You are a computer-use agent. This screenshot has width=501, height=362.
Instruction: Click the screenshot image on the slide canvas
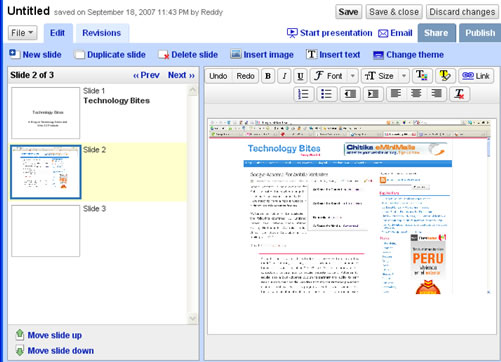349,206
